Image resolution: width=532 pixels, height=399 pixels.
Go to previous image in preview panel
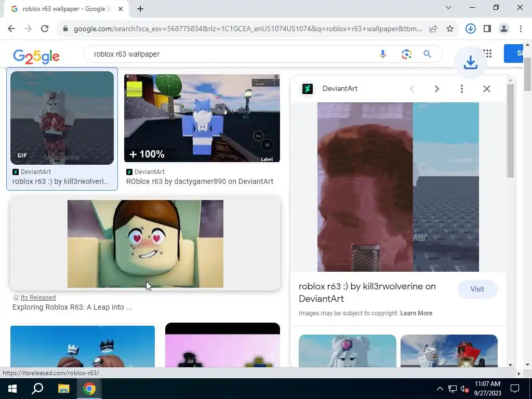(x=412, y=89)
